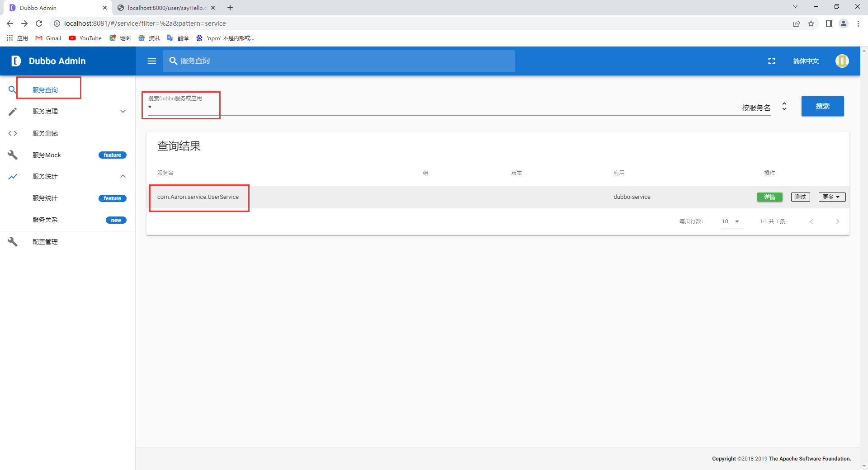Open the 'npm' 不是内部或... bookmark
The width and height of the screenshot is (868, 470).
pos(226,38)
